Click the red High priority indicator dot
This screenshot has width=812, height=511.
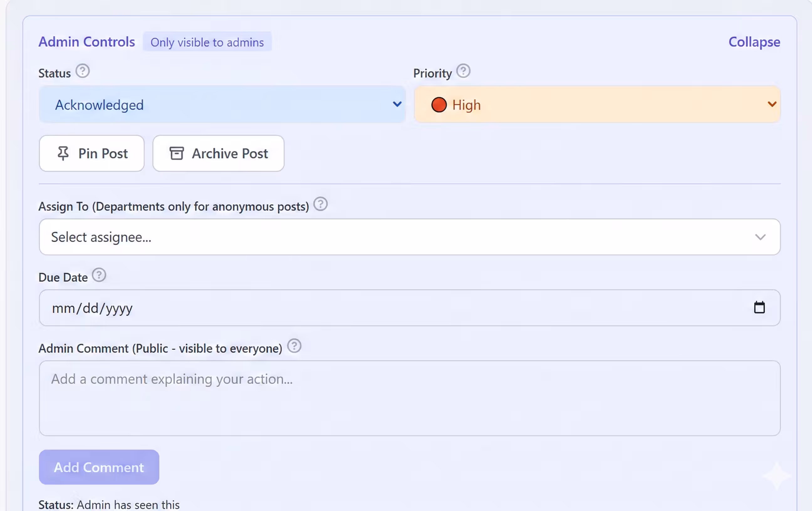(x=439, y=105)
